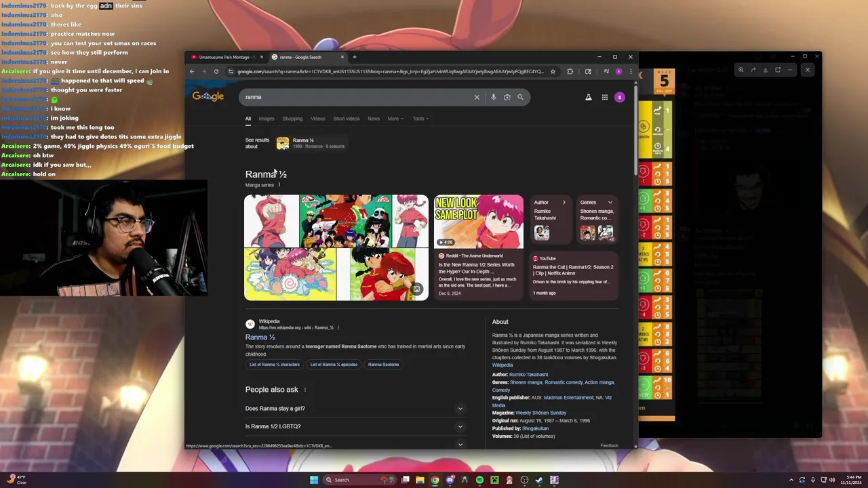Viewport: 868px width, 488px height.
Task: Open List of Ranma ½ characters link
Action: tap(275, 365)
